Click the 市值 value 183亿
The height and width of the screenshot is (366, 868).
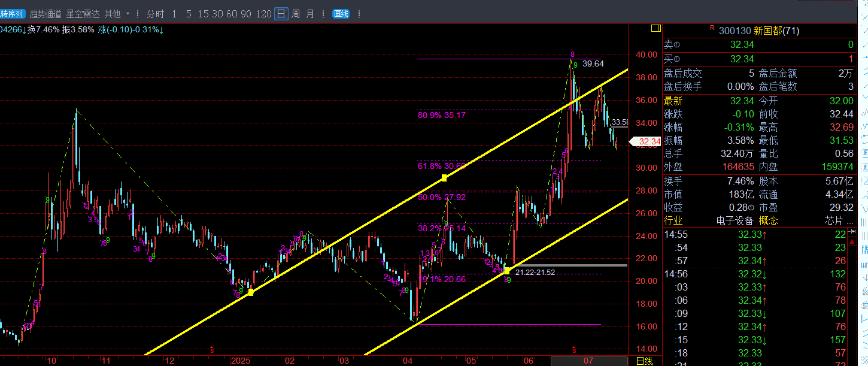(x=742, y=194)
